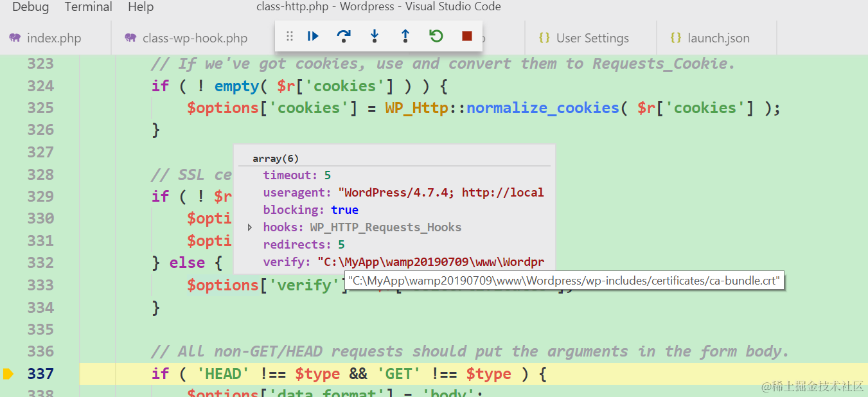Click the redirects: 5 entry
This screenshot has width=868, height=397.
click(304, 245)
